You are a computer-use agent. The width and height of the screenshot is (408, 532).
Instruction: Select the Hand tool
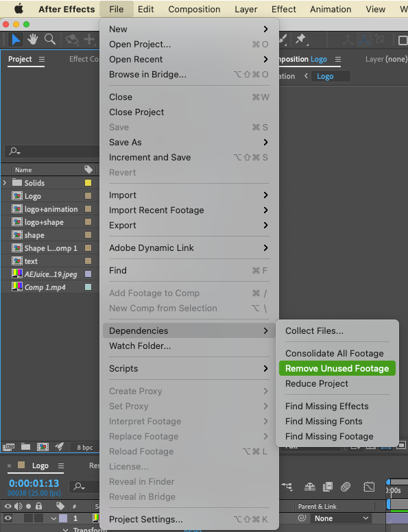coord(33,39)
